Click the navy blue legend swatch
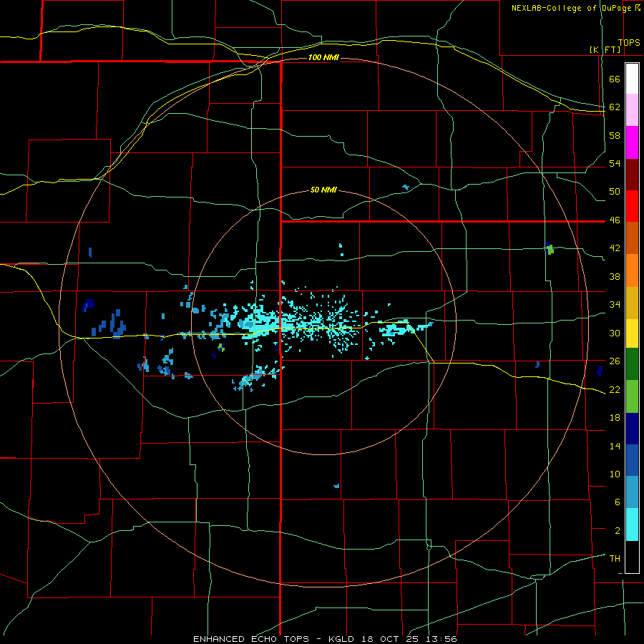The image size is (644, 644). tap(632, 429)
